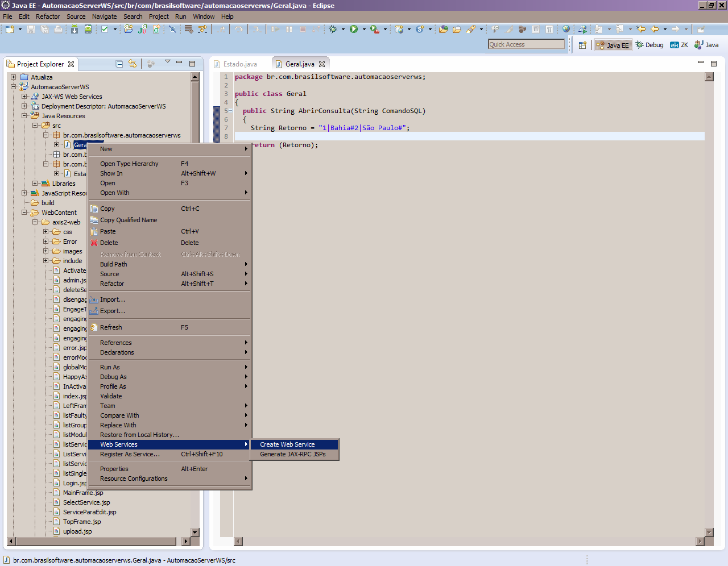
Task: Click the Debug bug toolbar icon
Action: [x=333, y=29]
